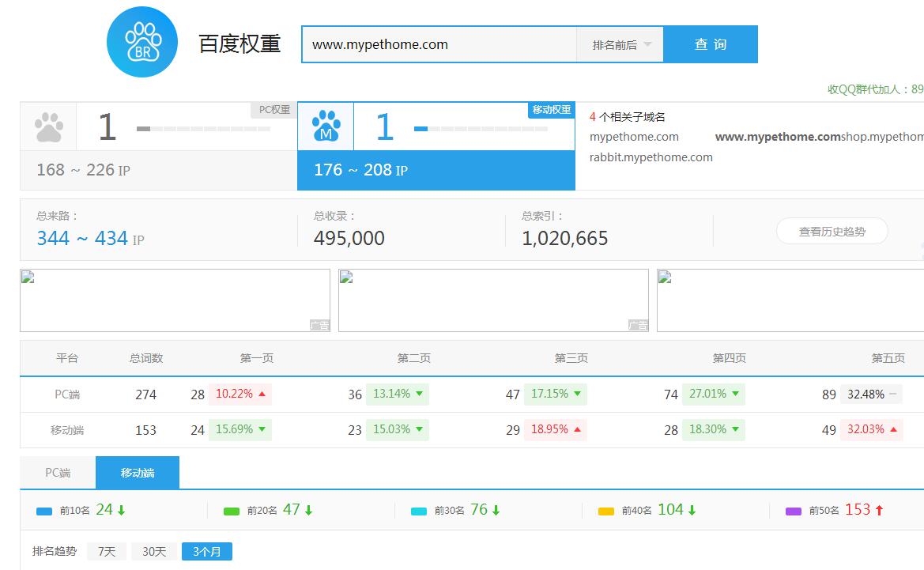This screenshot has height=570, width=924.
Task: Click the green down arrow beside 27.01%
Action: (x=735, y=394)
